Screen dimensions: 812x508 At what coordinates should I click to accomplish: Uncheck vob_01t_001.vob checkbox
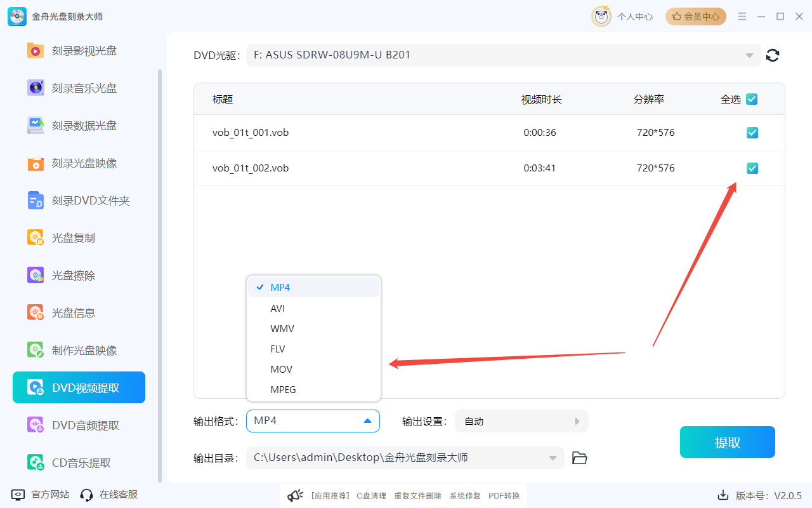point(752,133)
